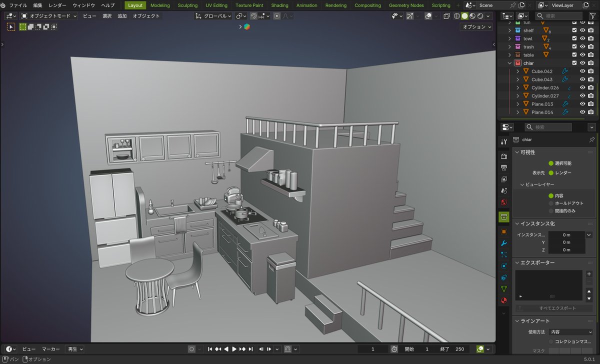The height and width of the screenshot is (364, 600).
Task: Open the Render properties tab icon
Action: point(504,156)
